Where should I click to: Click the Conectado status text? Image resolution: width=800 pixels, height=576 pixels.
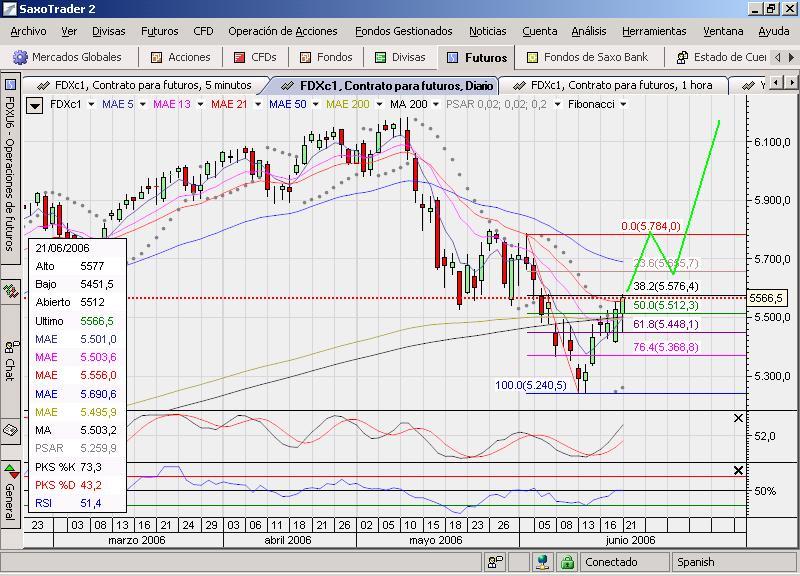click(611, 562)
